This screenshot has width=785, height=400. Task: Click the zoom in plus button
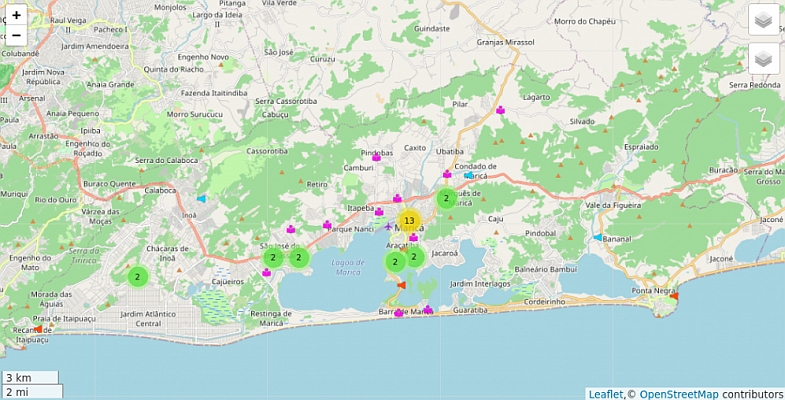pyautogui.click(x=16, y=15)
